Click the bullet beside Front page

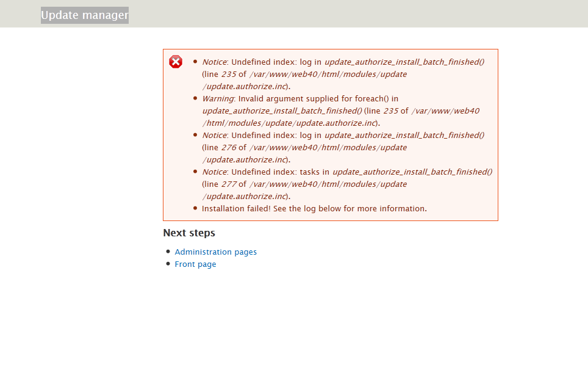[168, 263]
